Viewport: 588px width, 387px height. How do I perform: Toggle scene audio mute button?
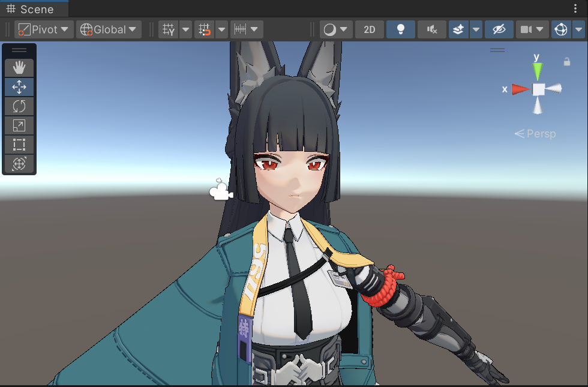pos(431,29)
